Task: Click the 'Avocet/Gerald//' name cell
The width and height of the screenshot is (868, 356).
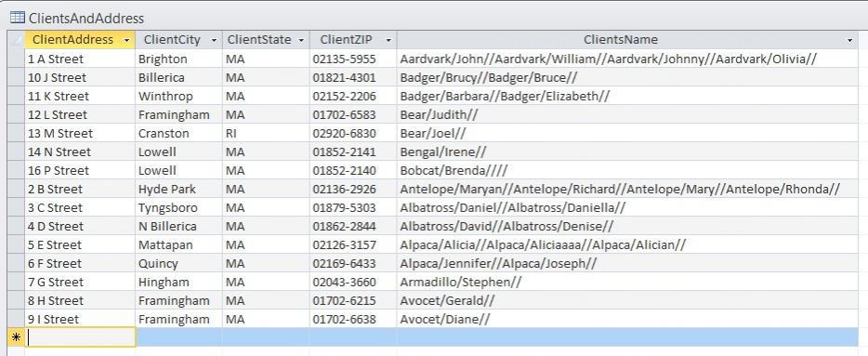Action: pyautogui.click(x=627, y=300)
